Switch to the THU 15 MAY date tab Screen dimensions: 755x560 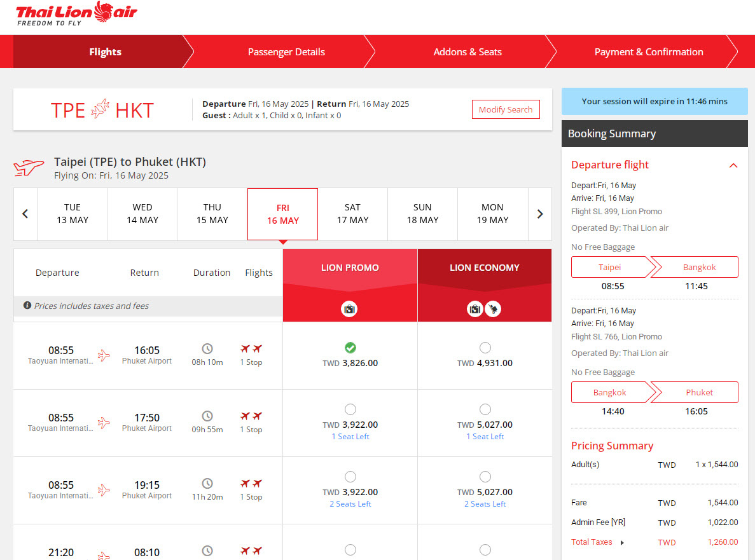(x=212, y=214)
